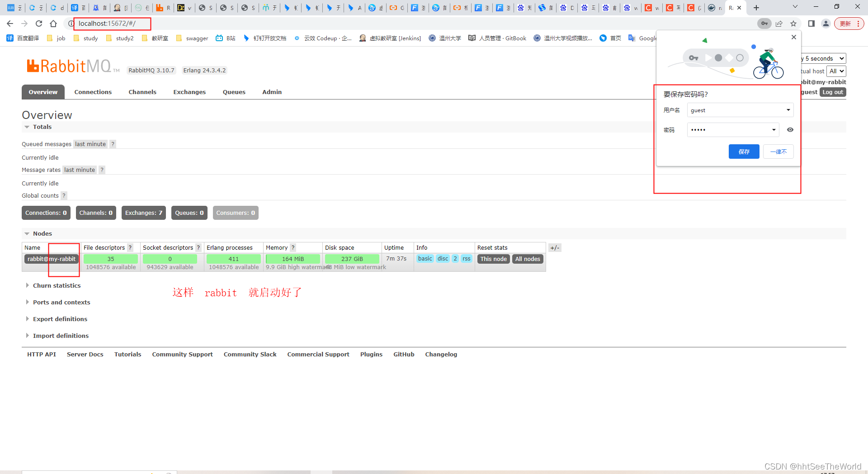Close the save password popup
868x474 pixels.
tap(794, 37)
